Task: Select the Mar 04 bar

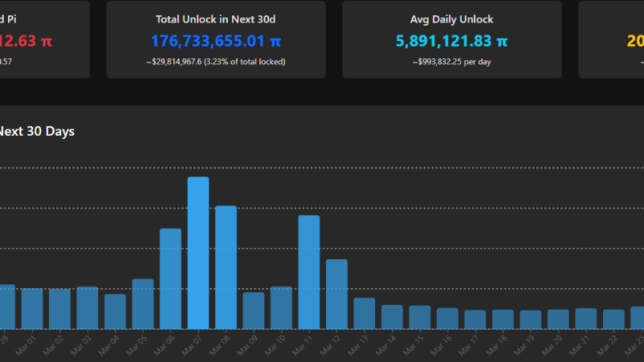Action: coord(115,311)
